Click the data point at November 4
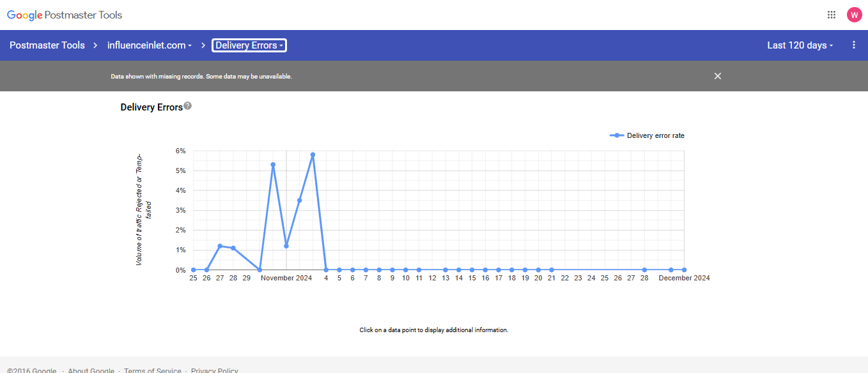868x373 pixels. coord(326,270)
